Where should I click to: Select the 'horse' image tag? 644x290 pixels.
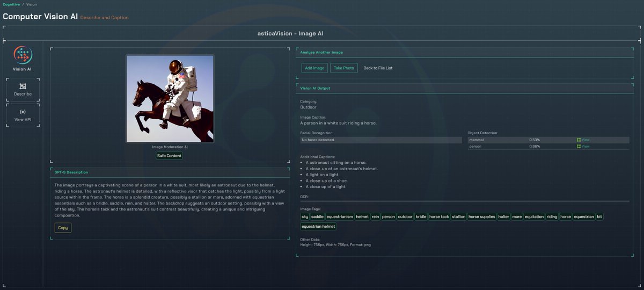tap(566, 216)
